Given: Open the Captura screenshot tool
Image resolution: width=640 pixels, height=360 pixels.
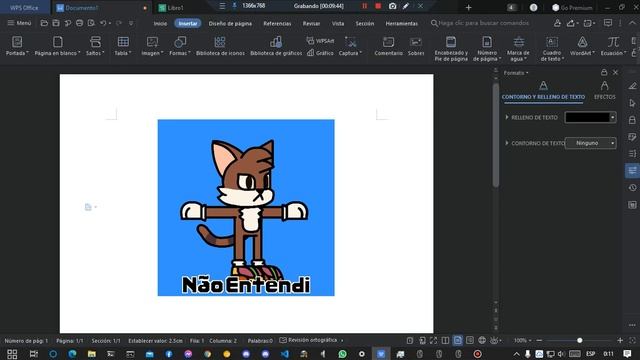Looking at the screenshot, I should point(350,46).
